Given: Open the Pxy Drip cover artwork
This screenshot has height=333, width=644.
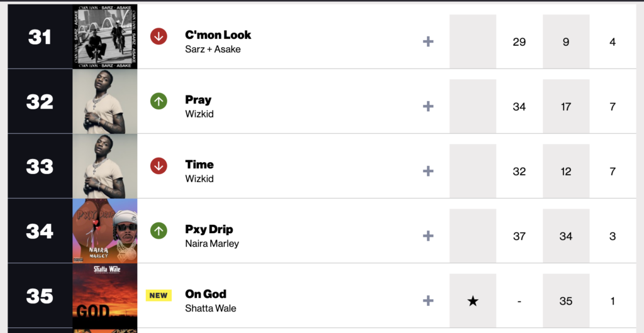Looking at the screenshot, I should 105,231.
